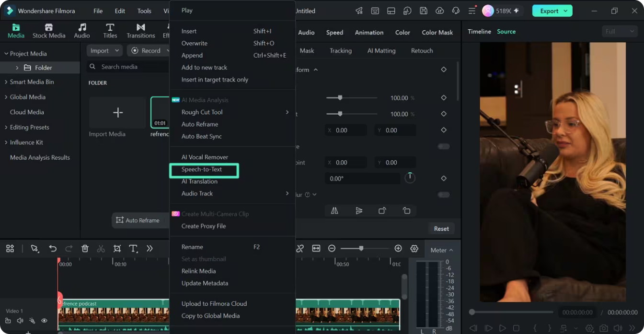Zoom in timeline with plus icon
This screenshot has height=334, width=644.
pos(398,249)
